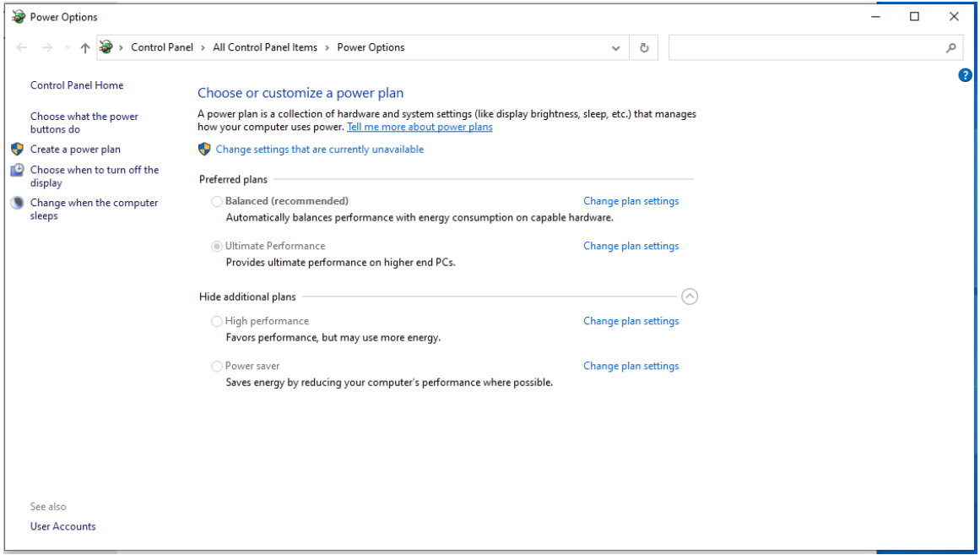Click the moon icon beside computer sleeps
This screenshot has height=555, width=980.
[x=17, y=204]
